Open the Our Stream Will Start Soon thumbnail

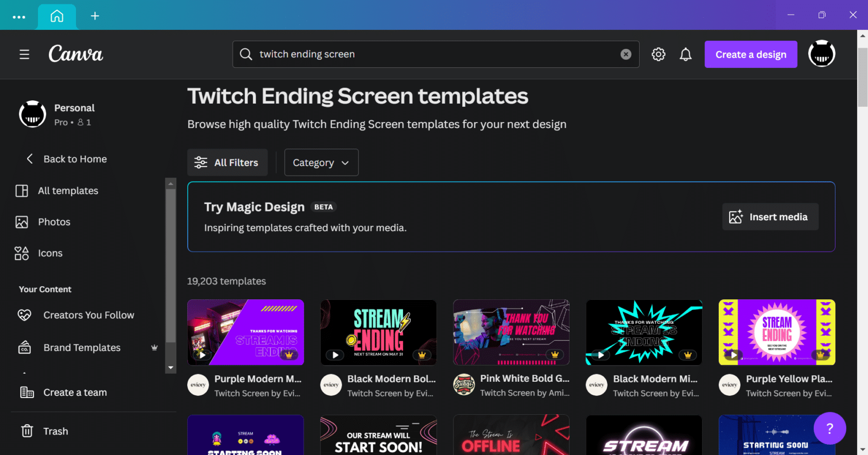pyautogui.click(x=379, y=435)
